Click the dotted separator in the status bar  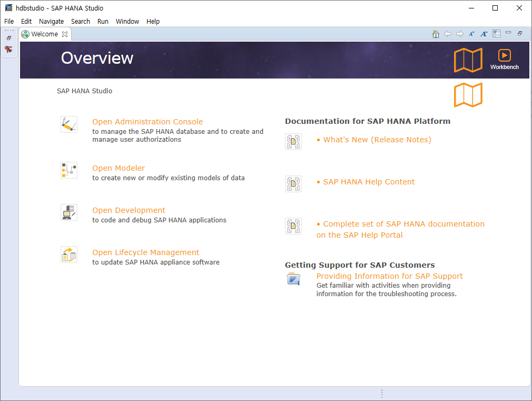382,394
